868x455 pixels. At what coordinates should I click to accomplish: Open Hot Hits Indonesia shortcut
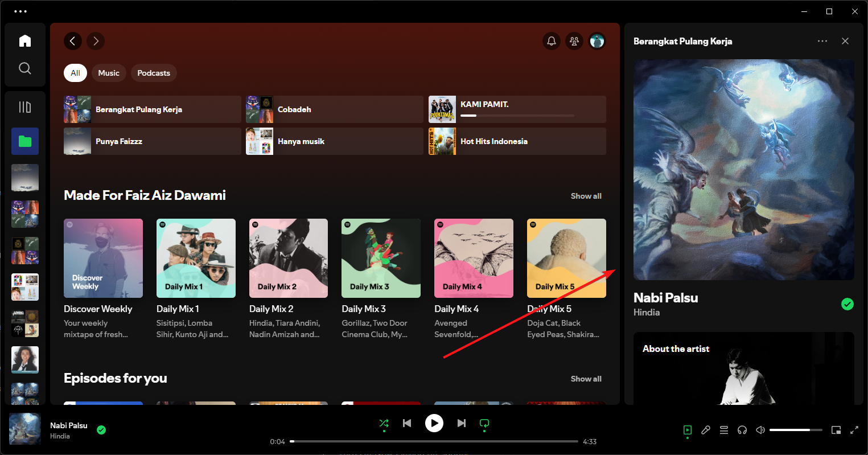(x=517, y=141)
